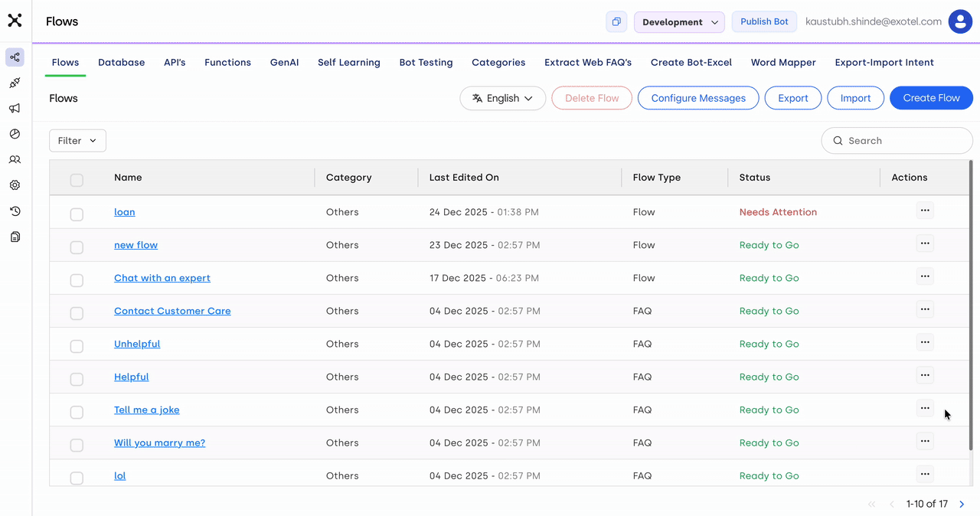
Task: Select the Tell me a joke checkbox
Action: [77, 413]
